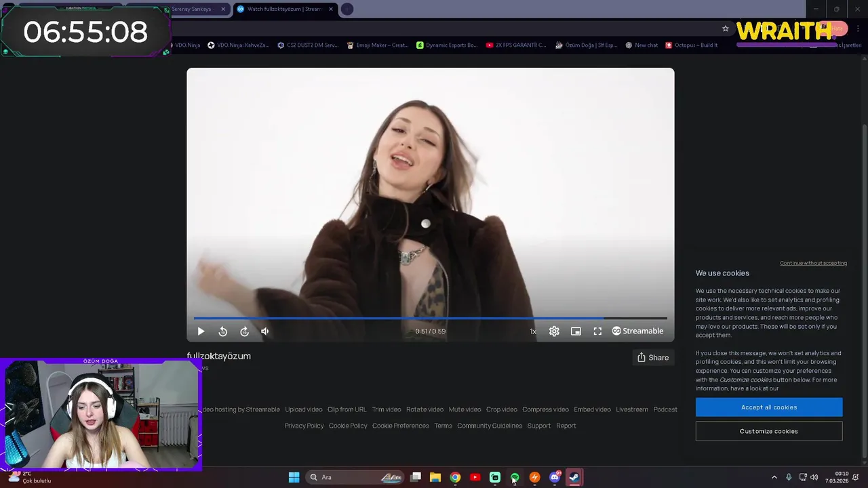Click the microphone tray icon
Screen dimensions: 868x488
[x=789, y=477]
